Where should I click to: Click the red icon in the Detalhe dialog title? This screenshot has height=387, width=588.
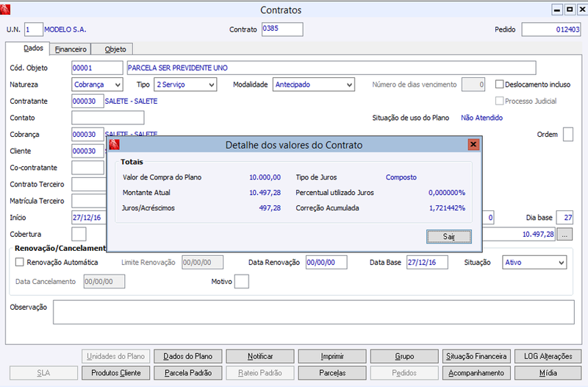coord(115,144)
